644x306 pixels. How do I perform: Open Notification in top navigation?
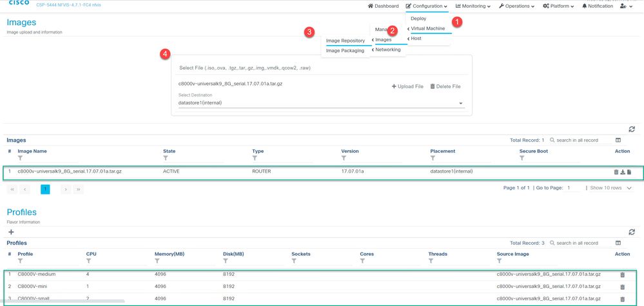(x=598, y=6)
